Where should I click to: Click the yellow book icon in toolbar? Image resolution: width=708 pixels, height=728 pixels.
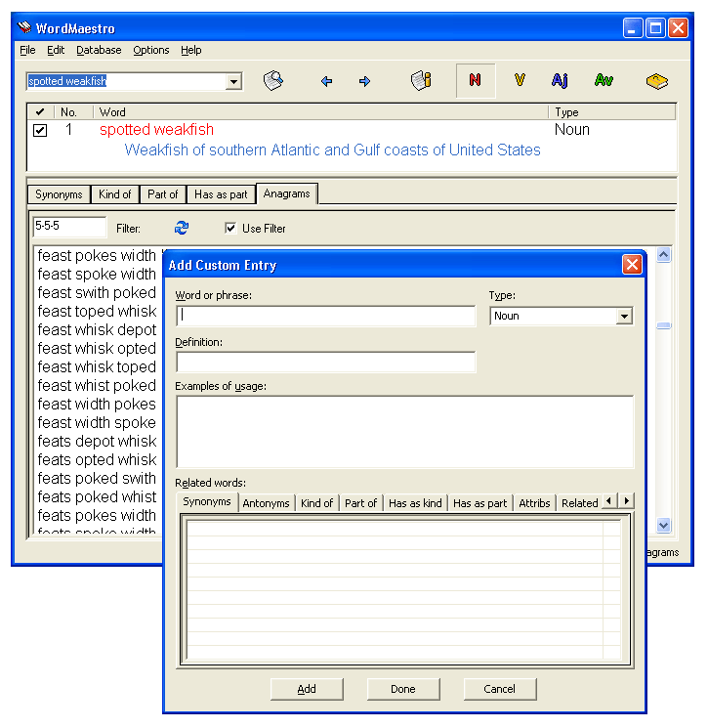coord(656,81)
